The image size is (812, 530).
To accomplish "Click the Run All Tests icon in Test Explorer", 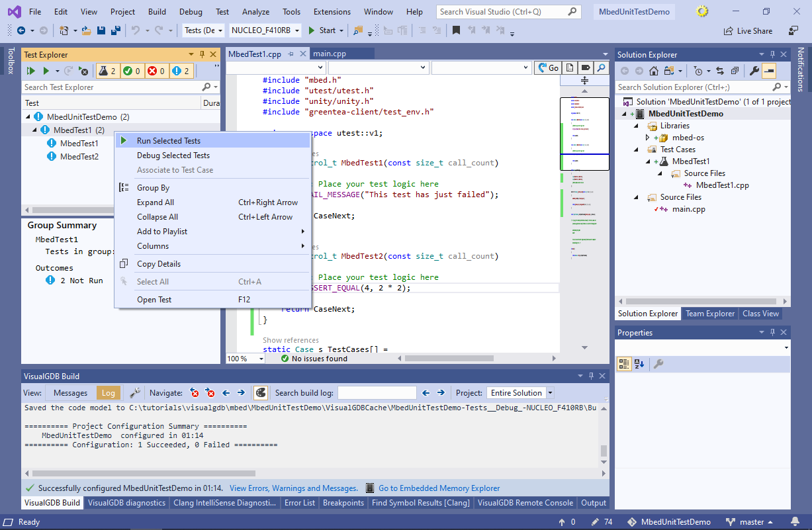I will pyautogui.click(x=30, y=71).
